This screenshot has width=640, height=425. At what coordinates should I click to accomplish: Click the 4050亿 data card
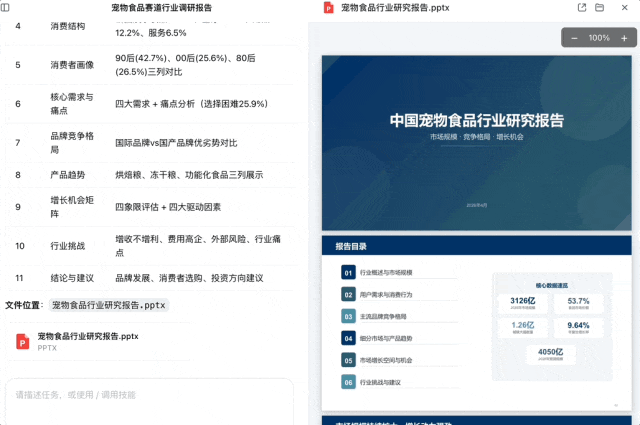(552, 355)
